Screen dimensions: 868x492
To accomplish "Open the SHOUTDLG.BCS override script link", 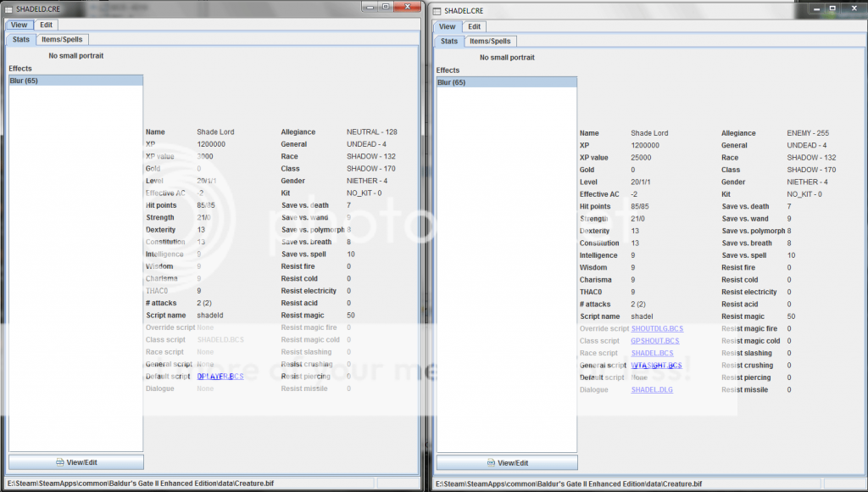I will pyautogui.click(x=655, y=328).
